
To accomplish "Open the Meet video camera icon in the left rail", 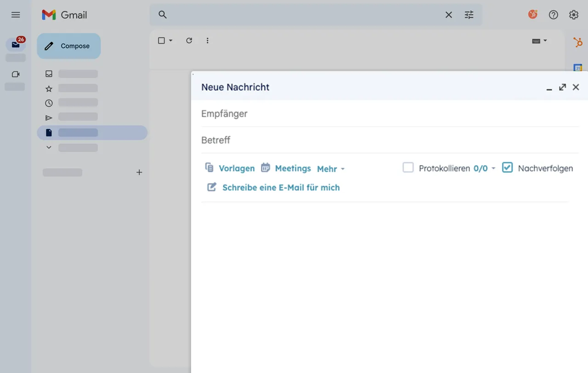I will [x=16, y=74].
